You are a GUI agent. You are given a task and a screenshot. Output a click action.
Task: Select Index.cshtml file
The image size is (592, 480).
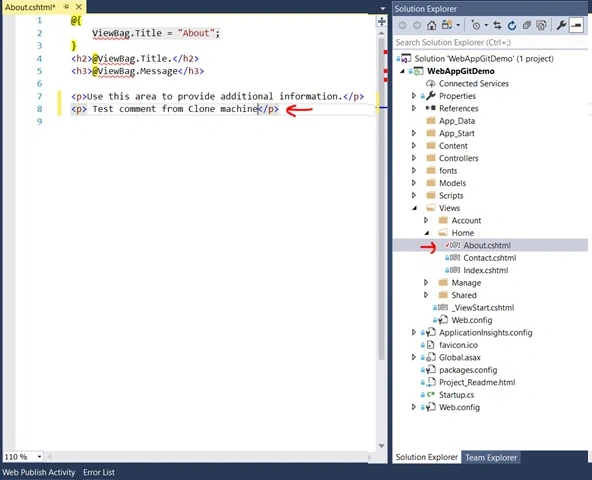click(486, 270)
